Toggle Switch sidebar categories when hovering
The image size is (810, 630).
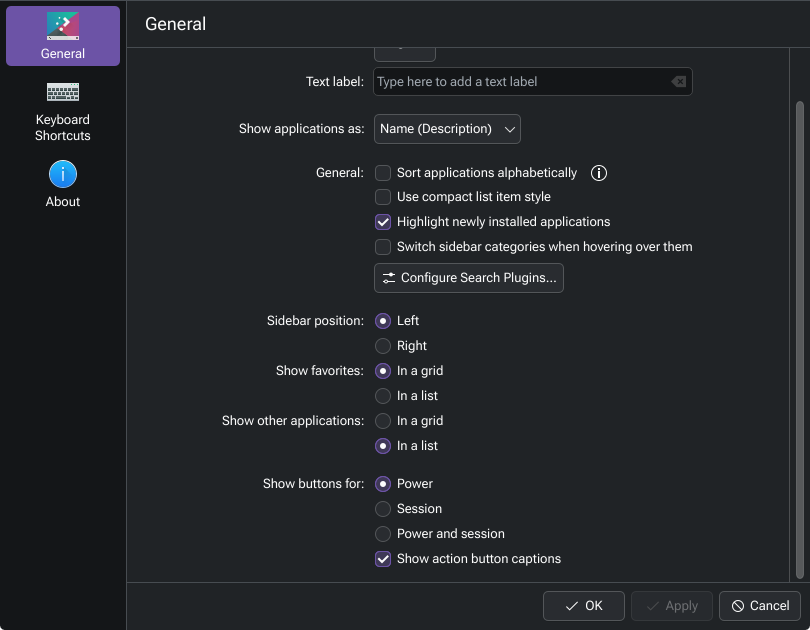tap(383, 247)
